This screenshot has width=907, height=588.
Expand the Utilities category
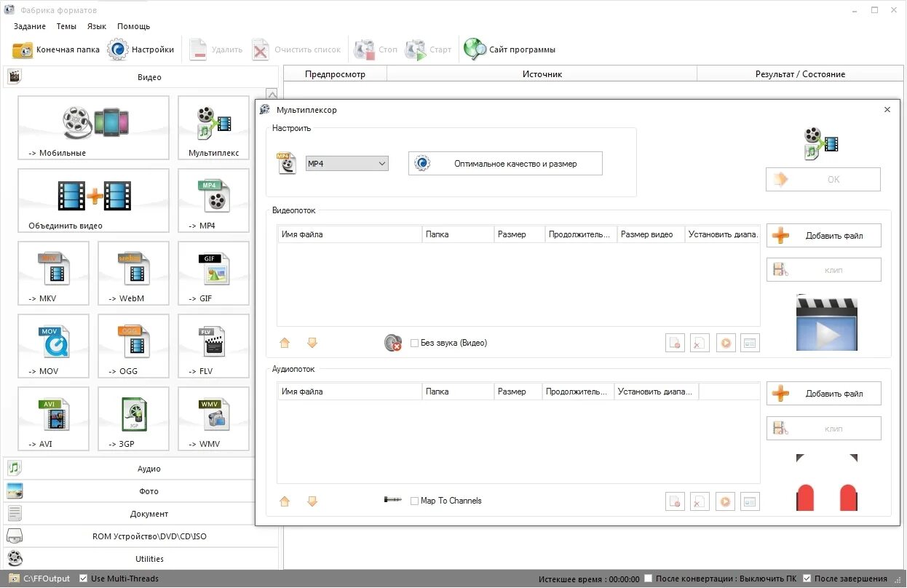[x=140, y=559]
